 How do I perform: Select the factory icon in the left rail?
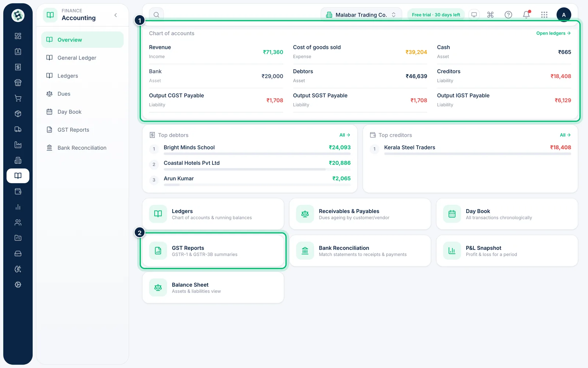point(18,145)
